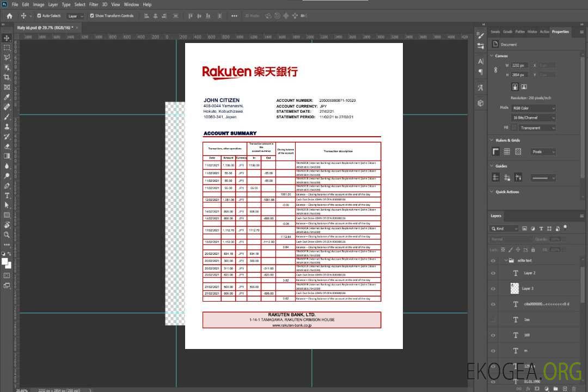Screen dimensions: 588x392
Task: Click the canvas Fill color swatch
Action: [x=514, y=127]
